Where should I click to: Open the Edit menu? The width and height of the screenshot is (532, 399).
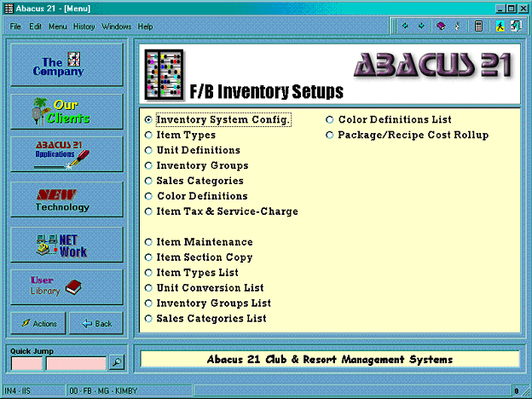click(x=35, y=26)
